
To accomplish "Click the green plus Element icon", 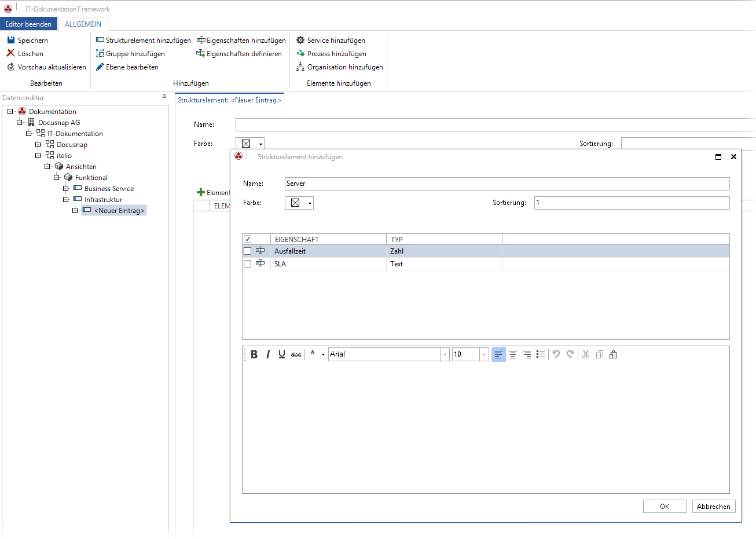I will click(x=201, y=192).
